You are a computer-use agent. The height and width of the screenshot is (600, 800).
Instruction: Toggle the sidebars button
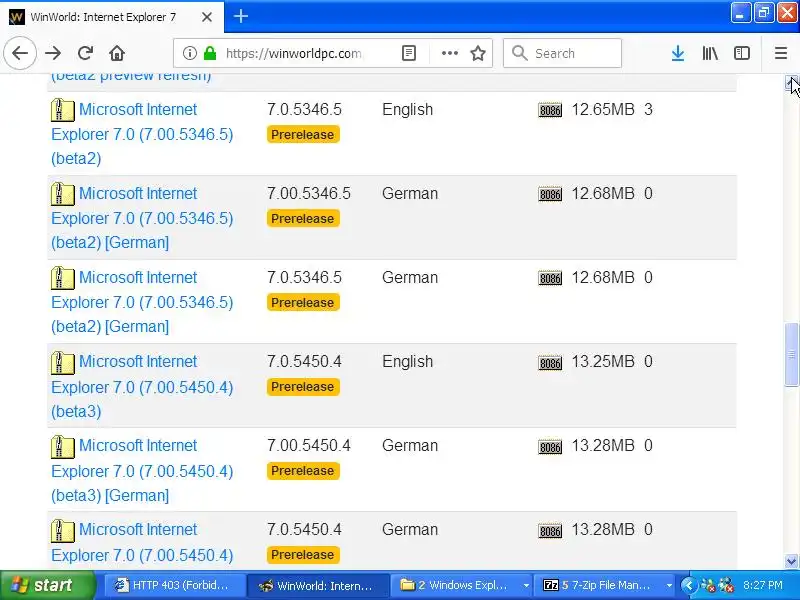coord(741,53)
